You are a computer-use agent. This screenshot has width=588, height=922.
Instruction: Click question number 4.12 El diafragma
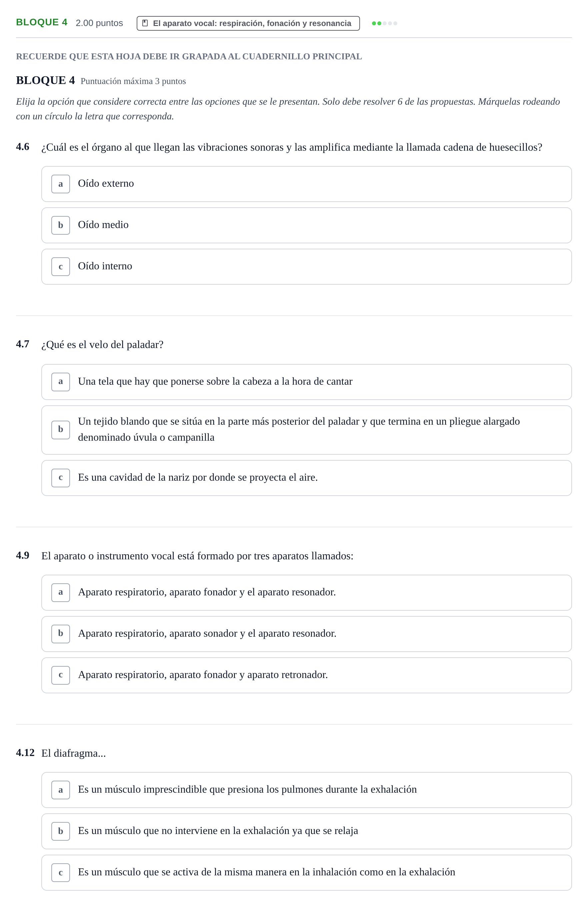coord(25,753)
